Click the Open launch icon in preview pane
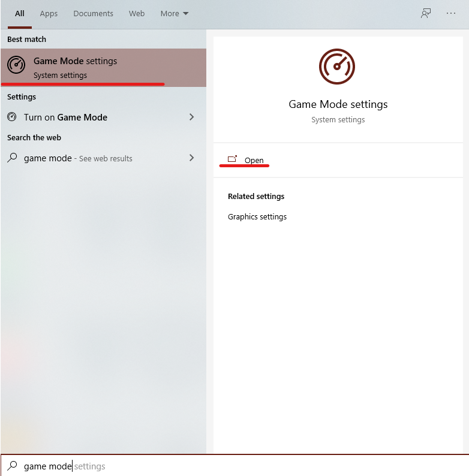The image size is (469, 476). [x=232, y=159]
